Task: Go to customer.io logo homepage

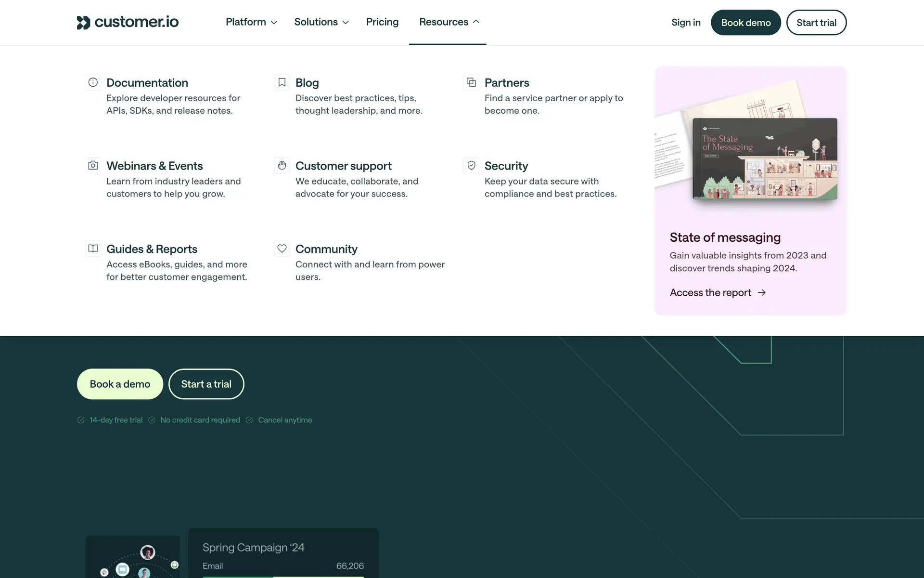Action: click(x=128, y=22)
